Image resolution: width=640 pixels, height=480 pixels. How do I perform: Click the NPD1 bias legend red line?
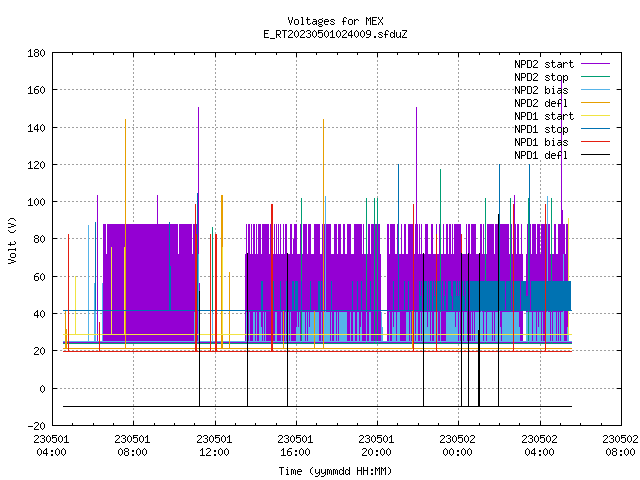tap(595, 142)
